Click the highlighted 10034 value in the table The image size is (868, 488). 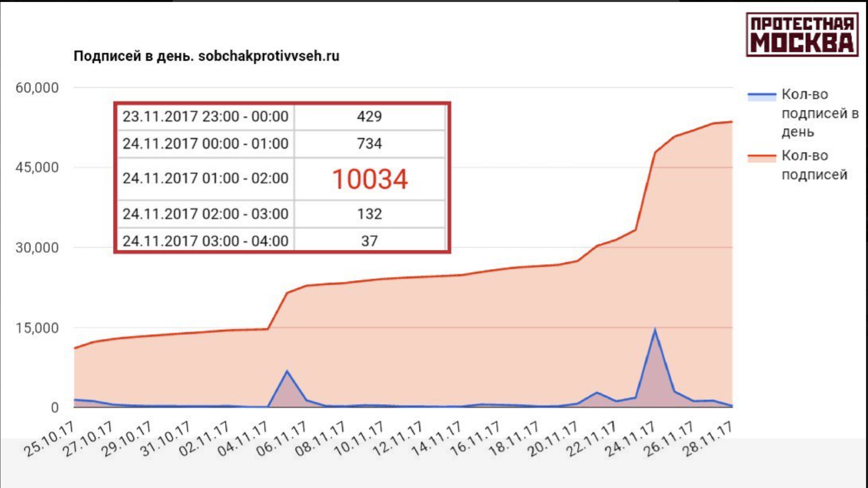pyautogui.click(x=370, y=179)
